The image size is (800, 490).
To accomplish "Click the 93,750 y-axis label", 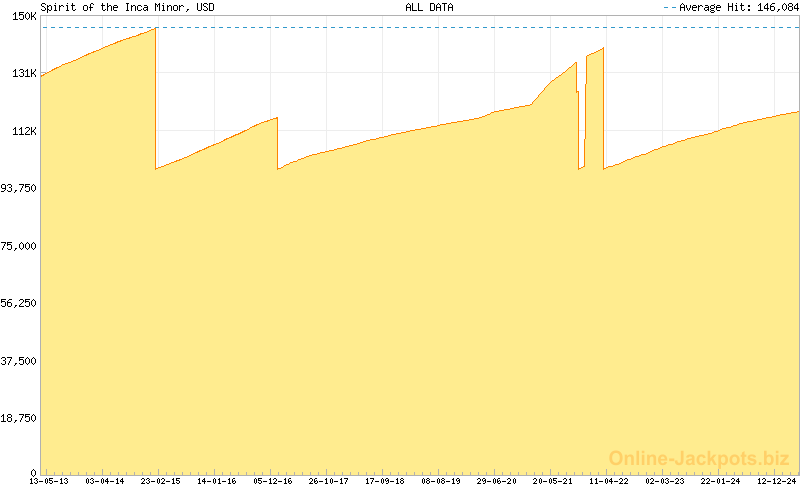I will 19,188.
